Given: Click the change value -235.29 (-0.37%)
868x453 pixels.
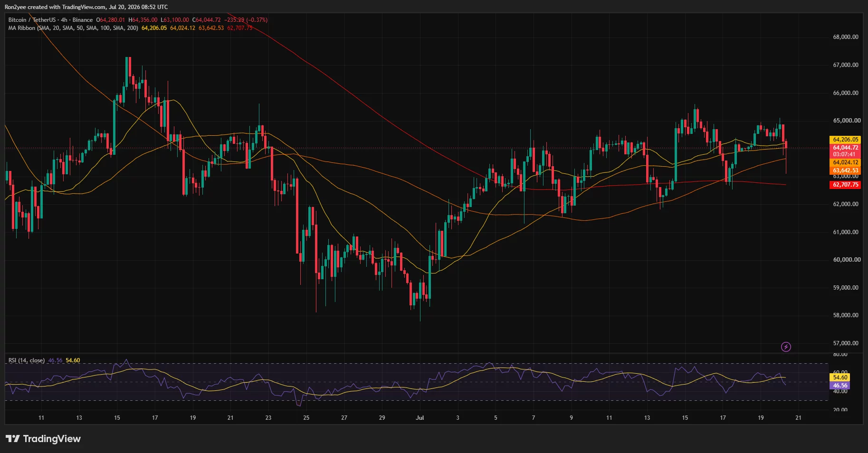Looking at the screenshot, I should (x=246, y=20).
